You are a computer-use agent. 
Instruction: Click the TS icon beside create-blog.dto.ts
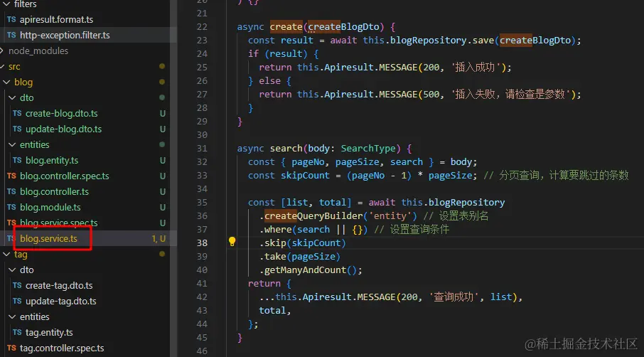pos(17,113)
